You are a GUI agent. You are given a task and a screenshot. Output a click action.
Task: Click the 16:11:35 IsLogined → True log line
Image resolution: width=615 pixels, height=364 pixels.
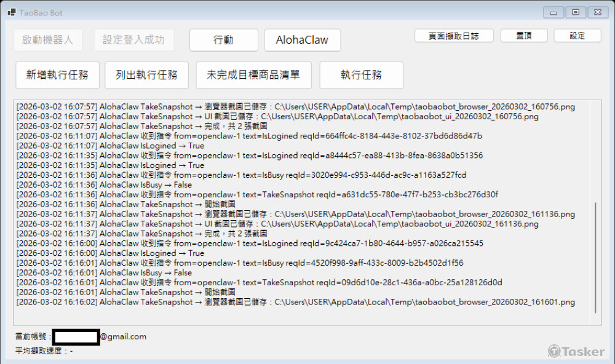[110, 165]
